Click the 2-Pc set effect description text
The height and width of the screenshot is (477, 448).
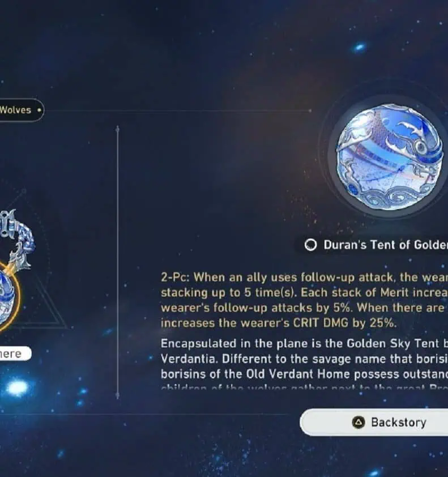coord(304,300)
